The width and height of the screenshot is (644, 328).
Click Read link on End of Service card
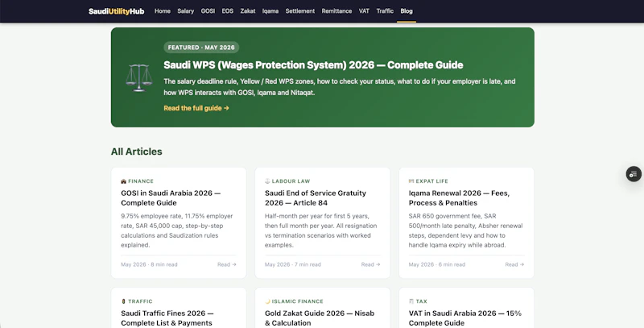click(370, 264)
